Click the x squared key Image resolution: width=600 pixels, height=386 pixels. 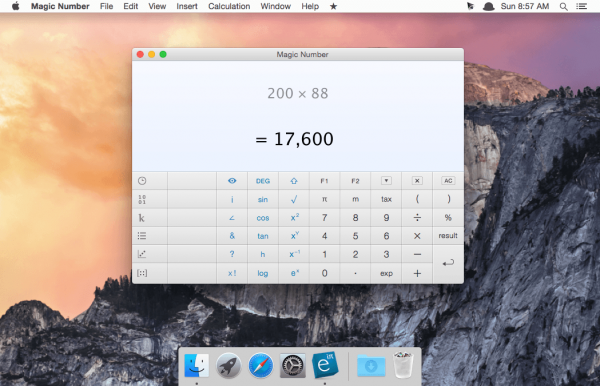tap(294, 218)
